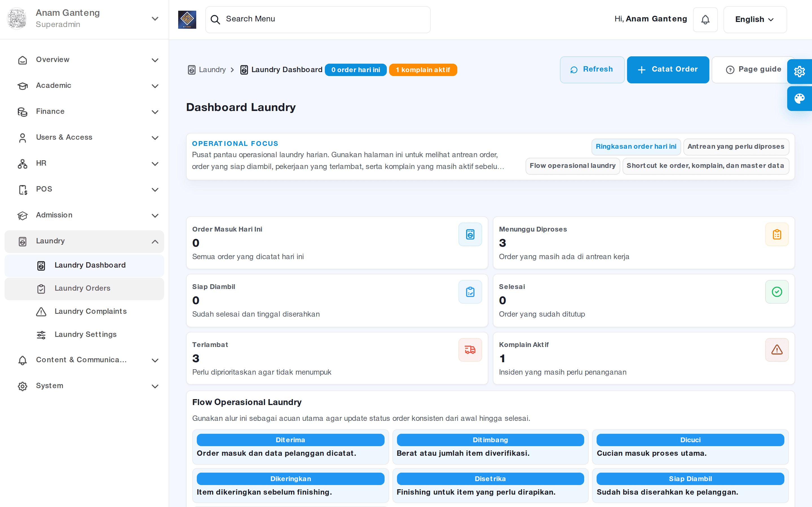The image size is (812, 507).
Task: Open the settings gear side panel
Action: pyautogui.click(x=800, y=71)
